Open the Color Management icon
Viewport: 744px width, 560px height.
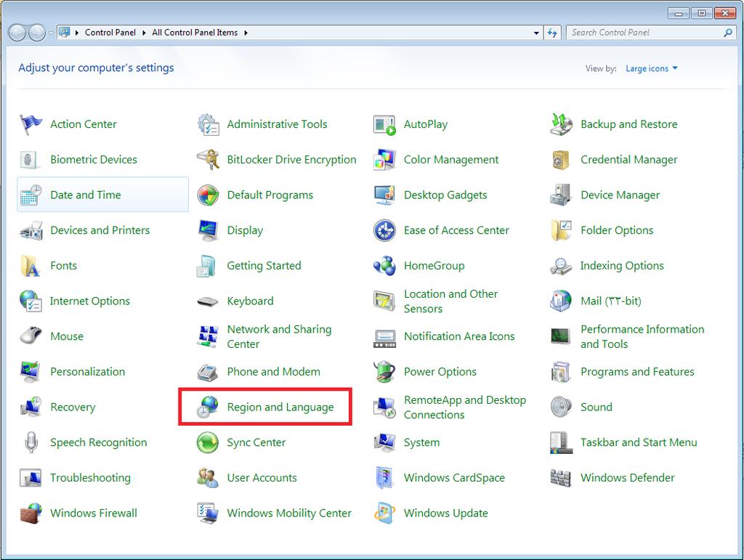[384, 159]
